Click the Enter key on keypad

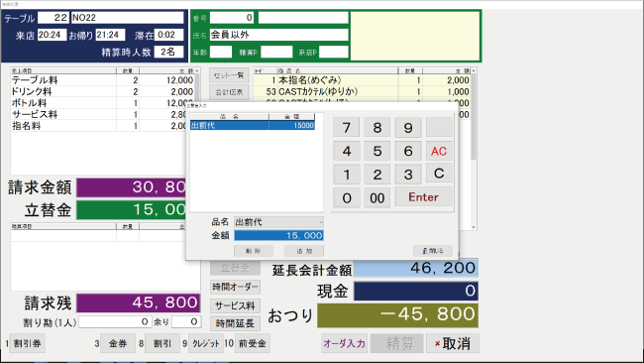pos(423,197)
